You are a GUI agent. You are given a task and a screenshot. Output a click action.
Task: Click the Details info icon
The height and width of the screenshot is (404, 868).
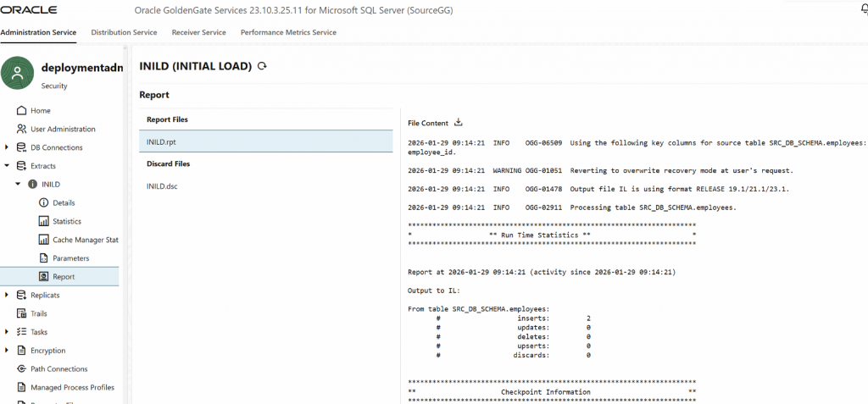44,202
